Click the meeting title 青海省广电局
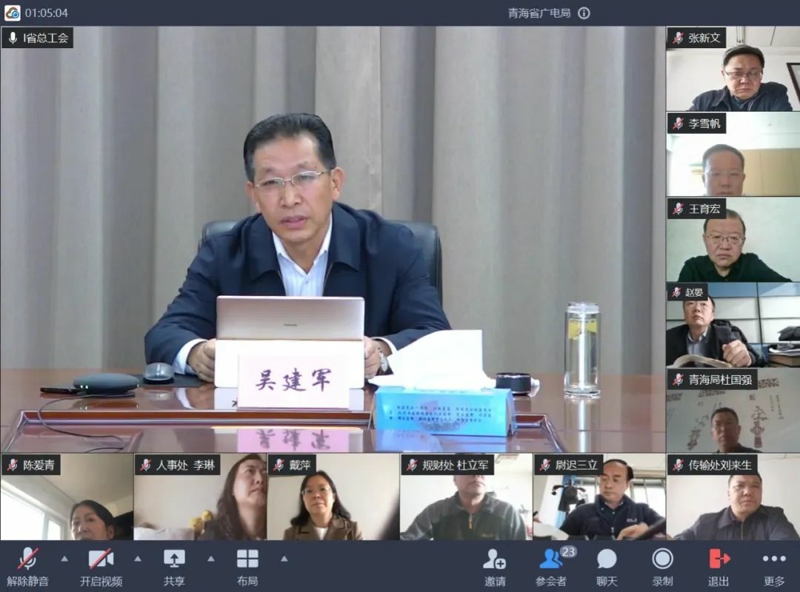 (x=539, y=13)
